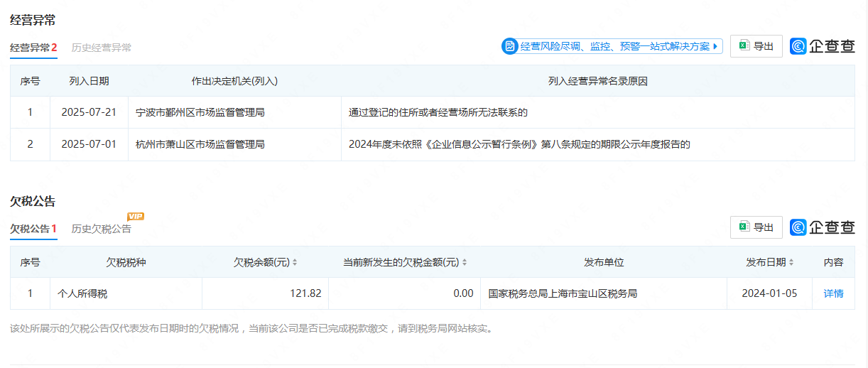
Task: Click the 欠税公告 section heading
Action: [33, 201]
